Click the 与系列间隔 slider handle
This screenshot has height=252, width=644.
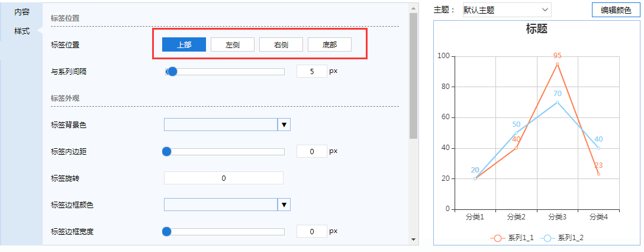(x=172, y=72)
